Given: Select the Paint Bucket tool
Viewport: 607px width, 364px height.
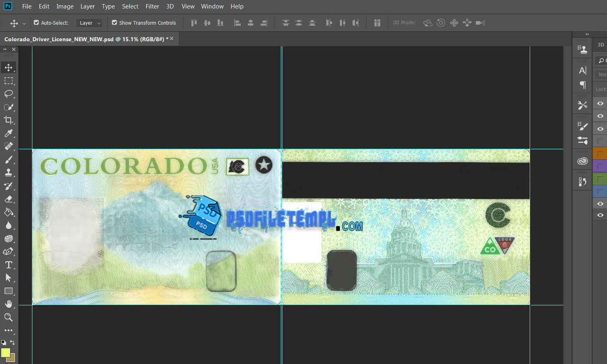Looking at the screenshot, I should 9,212.
